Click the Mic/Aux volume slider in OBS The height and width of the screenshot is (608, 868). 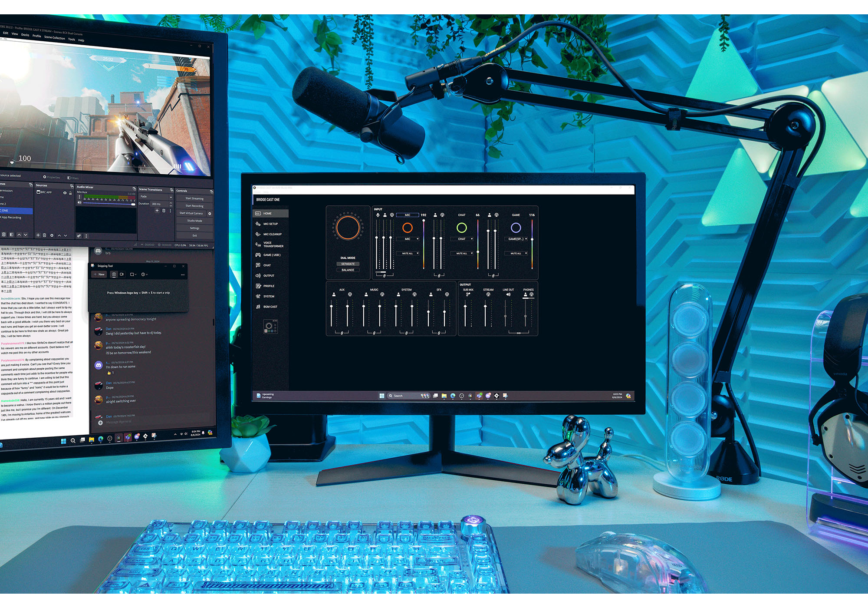click(x=109, y=204)
